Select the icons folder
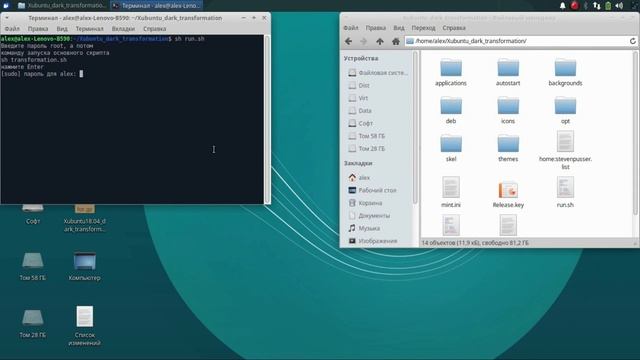Screen dimensions: 640x360 508,110
